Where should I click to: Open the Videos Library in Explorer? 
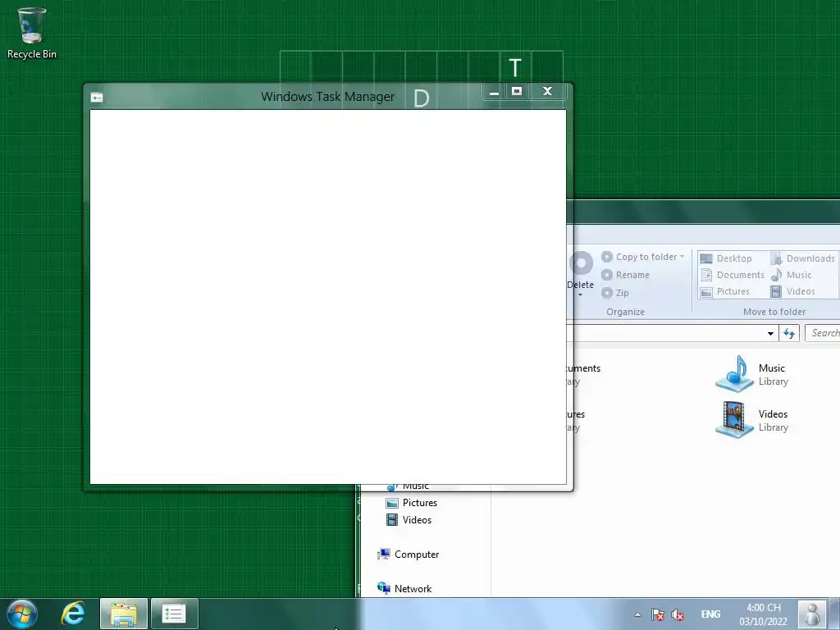point(753,420)
